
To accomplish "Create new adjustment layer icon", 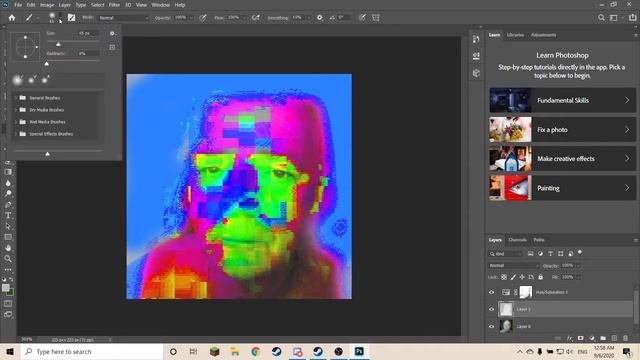I will click(x=592, y=338).
